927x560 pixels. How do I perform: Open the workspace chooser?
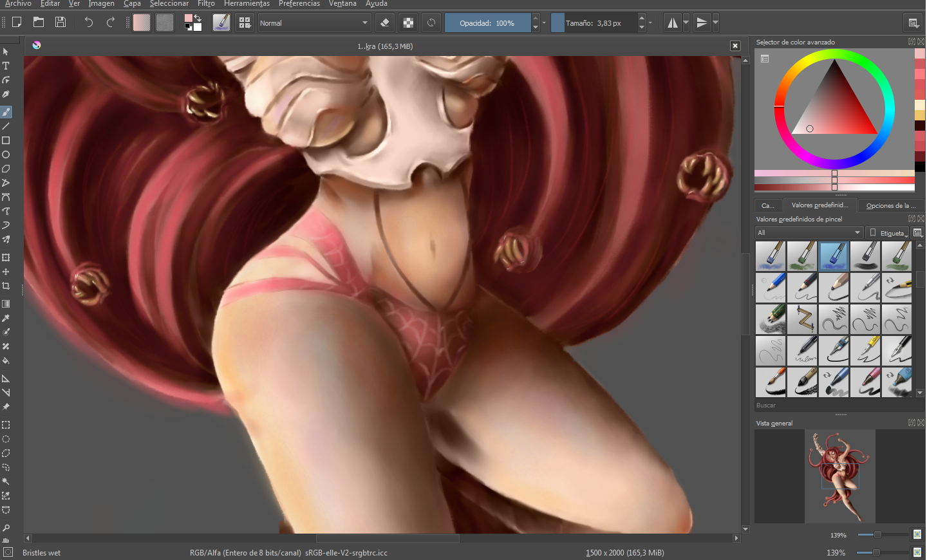[913, 23]
